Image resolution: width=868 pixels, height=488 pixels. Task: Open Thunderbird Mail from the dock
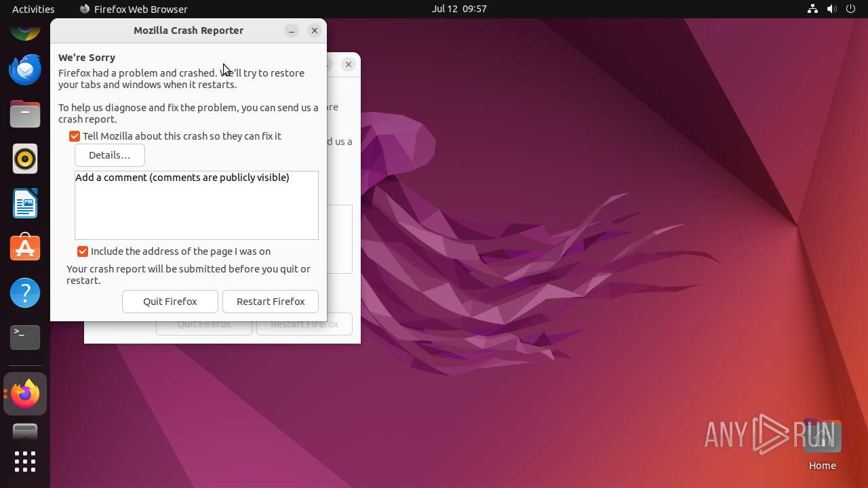click(x=25, y=69)
